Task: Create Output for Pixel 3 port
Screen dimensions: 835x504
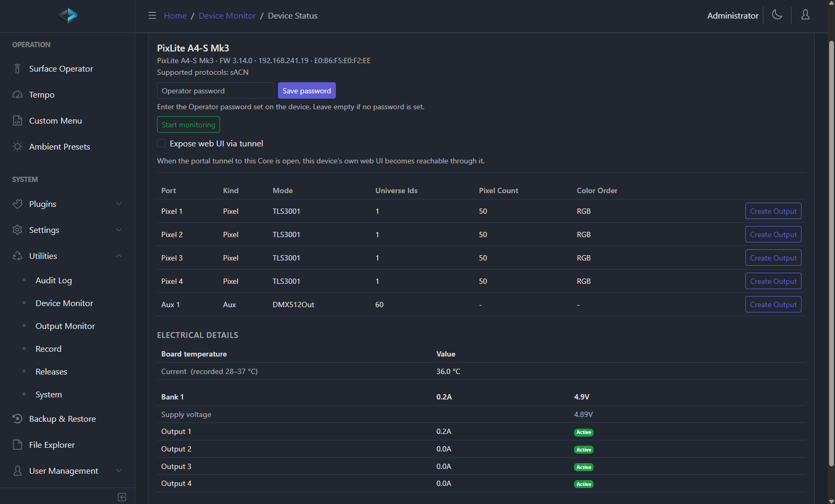Action: tap(773, 258)
